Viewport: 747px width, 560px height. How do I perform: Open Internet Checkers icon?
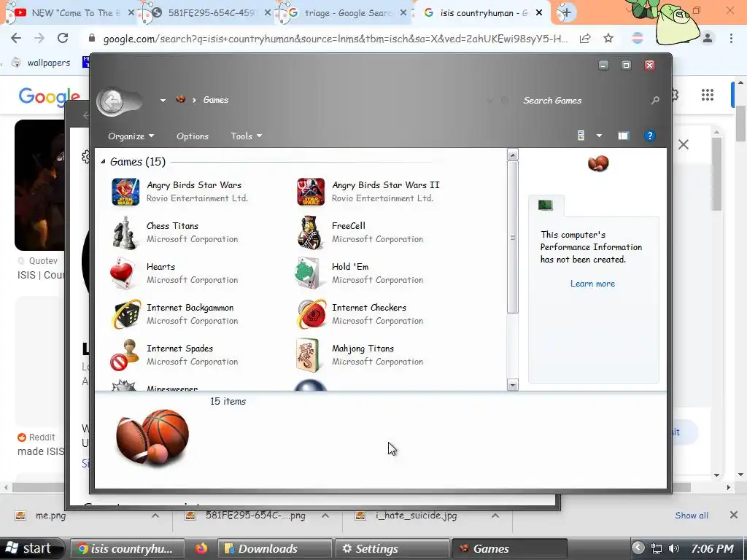(311, 314)
